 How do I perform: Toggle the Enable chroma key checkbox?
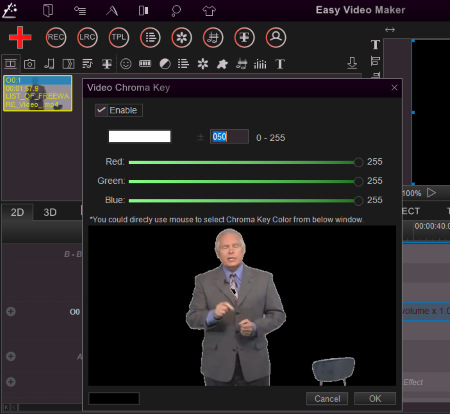click(x=119, y=110)
